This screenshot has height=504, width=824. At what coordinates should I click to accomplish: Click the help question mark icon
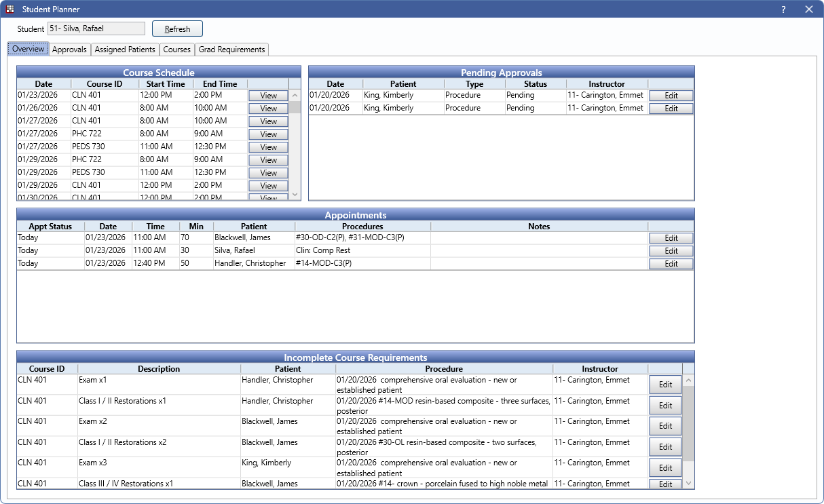783,9
